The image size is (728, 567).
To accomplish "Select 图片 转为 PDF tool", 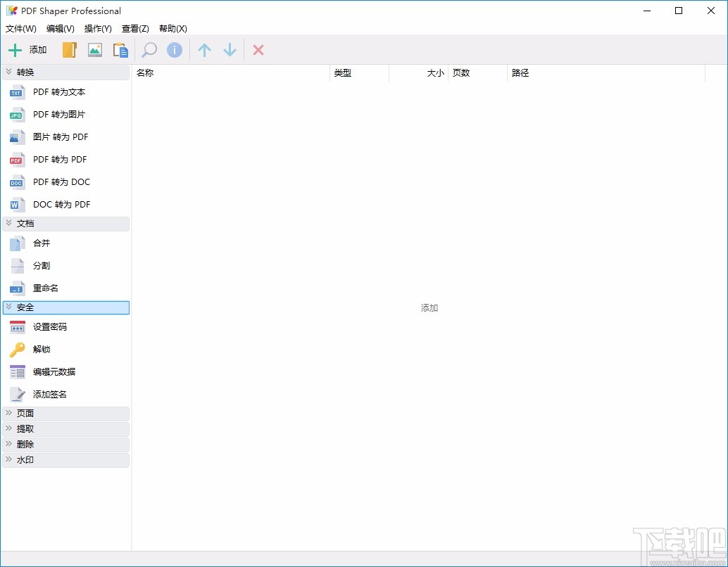I will click(x=60, y=136).
